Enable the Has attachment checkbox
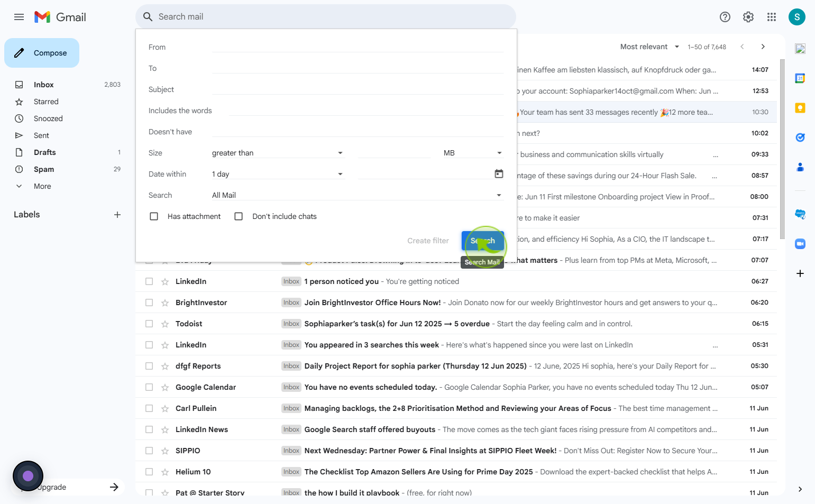 coord(154,216)
